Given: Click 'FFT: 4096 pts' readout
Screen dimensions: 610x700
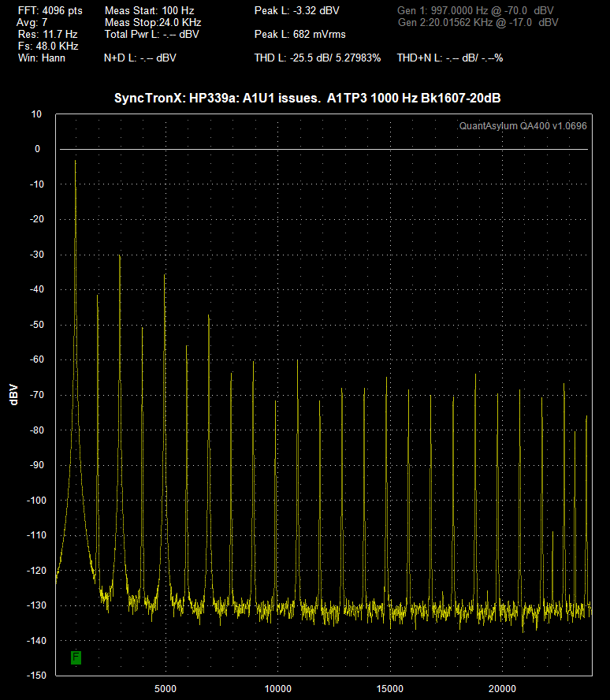Looking at the screenshot, I should [50, 11].
